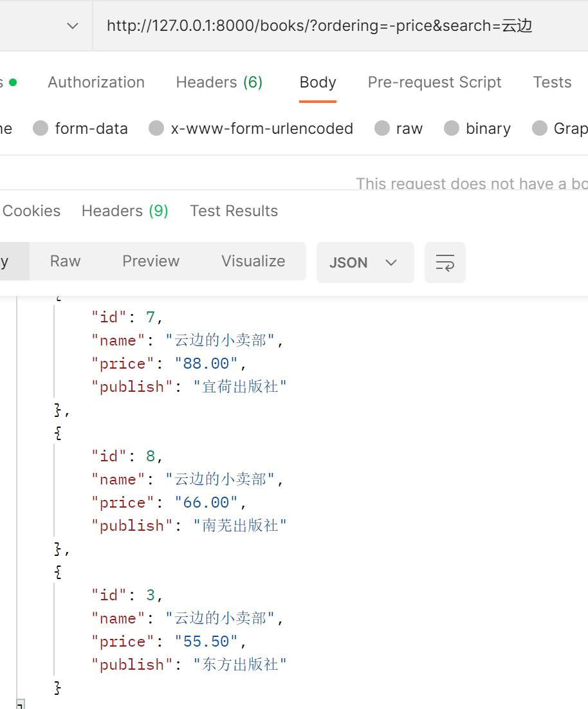Viewport: 588px width, 709px height.
Task: Open the Visualize response view
Action: coord(253,261)
